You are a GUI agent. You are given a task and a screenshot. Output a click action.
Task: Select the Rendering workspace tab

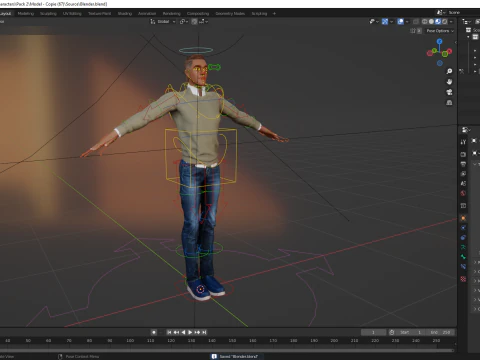[x=172, y=13]
